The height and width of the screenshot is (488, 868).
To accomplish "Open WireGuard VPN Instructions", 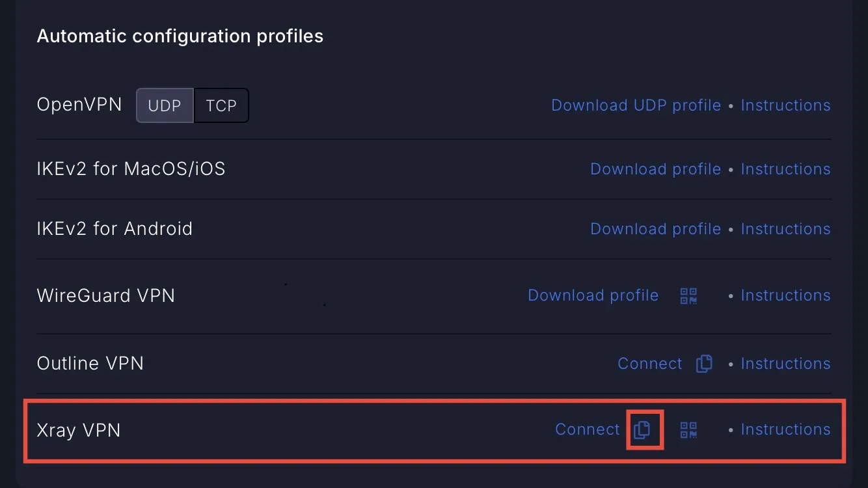I will [785, 295].
